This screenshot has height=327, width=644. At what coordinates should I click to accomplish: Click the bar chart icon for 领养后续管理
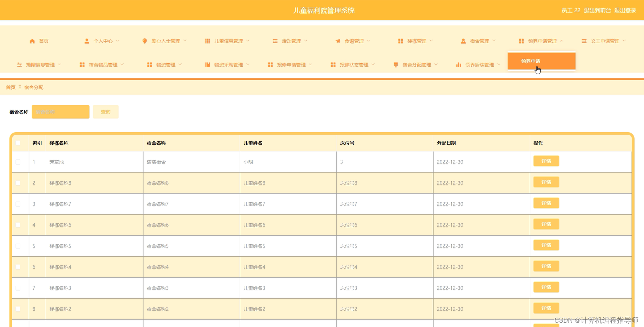click(459, 65)
